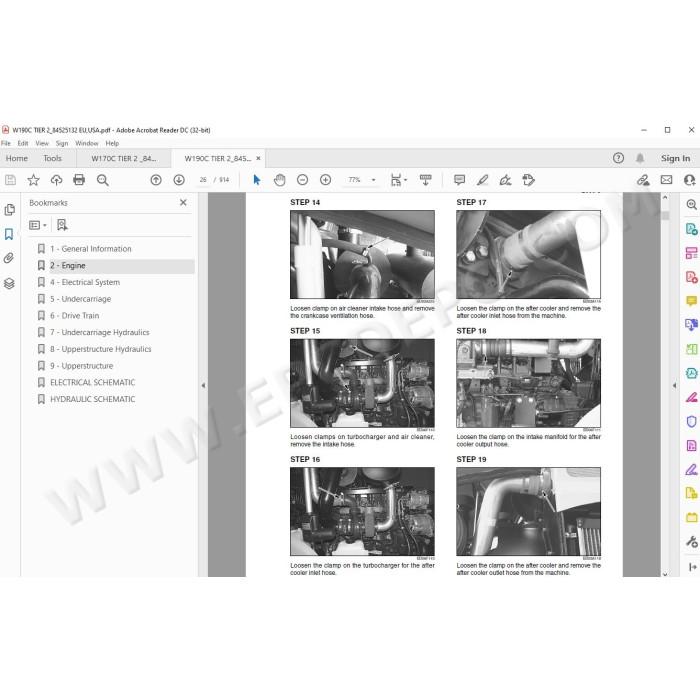Save the file with the floppy disk icon
This screenshot has height=700, width=700.
(x=10, y=180)
